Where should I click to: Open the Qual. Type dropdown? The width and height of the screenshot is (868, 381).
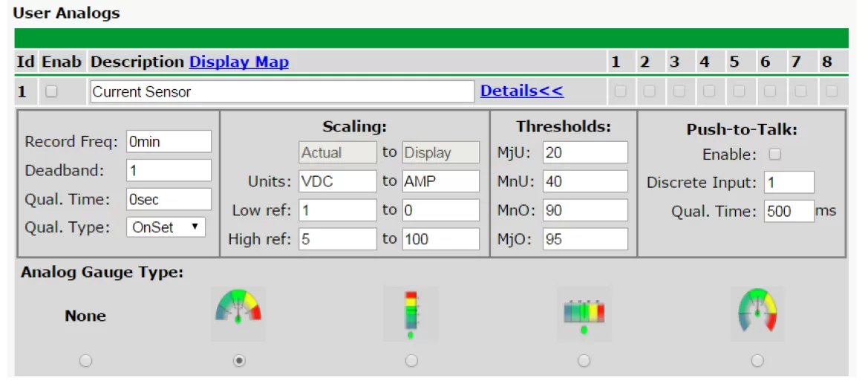[167, 227]
